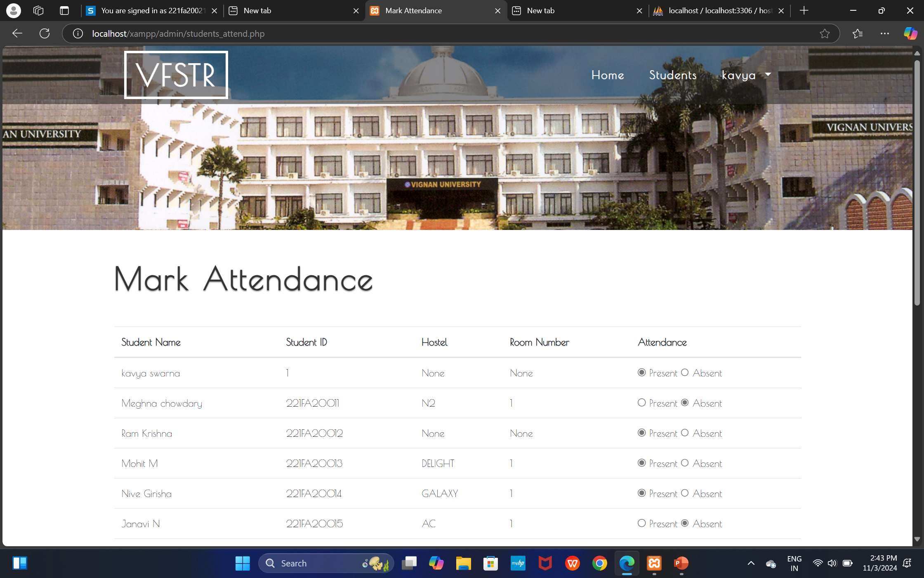This screenshot has width=924, height=578.
Task: Open the clock showing 2:43 PM
Action: tap(879, 563)
